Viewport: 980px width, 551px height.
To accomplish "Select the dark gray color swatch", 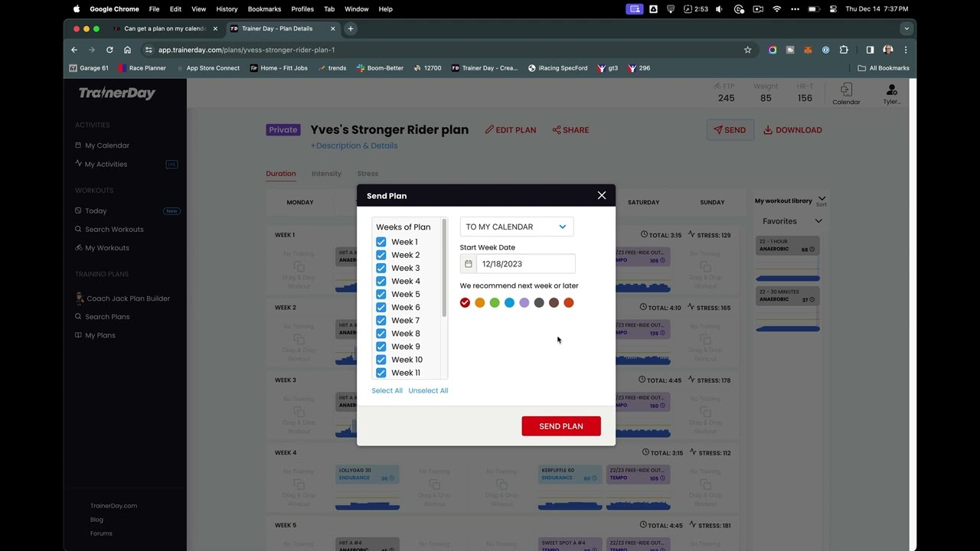I will pos(539,303).
